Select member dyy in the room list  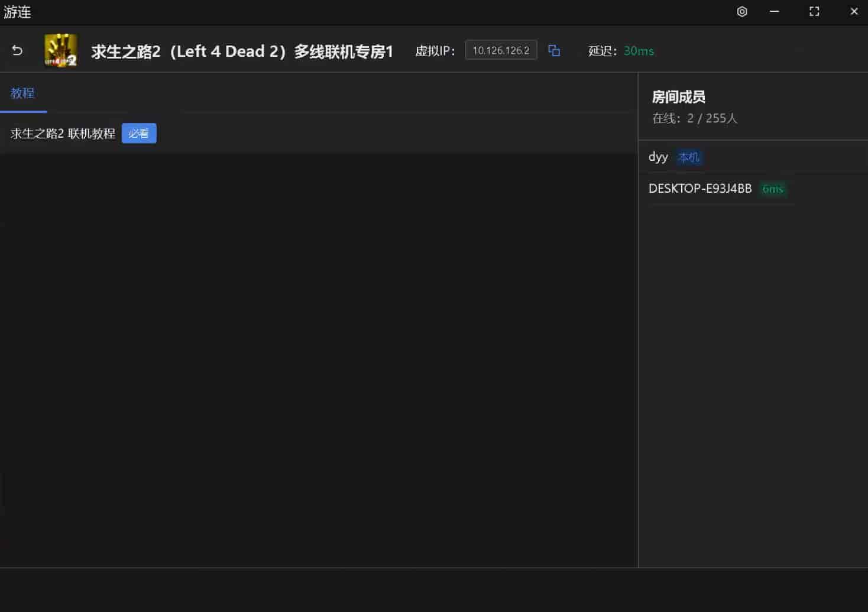click(x=658, y=157)
